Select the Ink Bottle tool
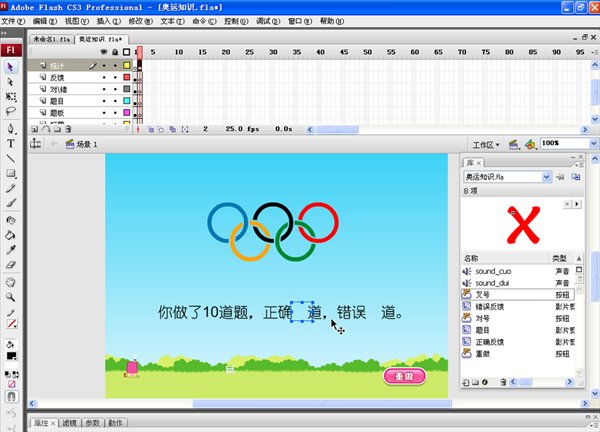 (x=11, y=220)
